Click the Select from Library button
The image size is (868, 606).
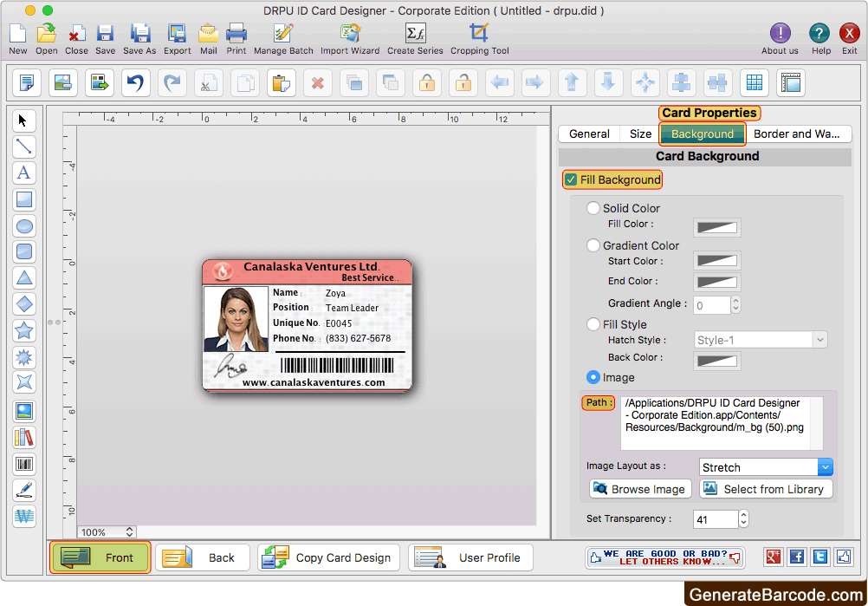coord(766,489)
